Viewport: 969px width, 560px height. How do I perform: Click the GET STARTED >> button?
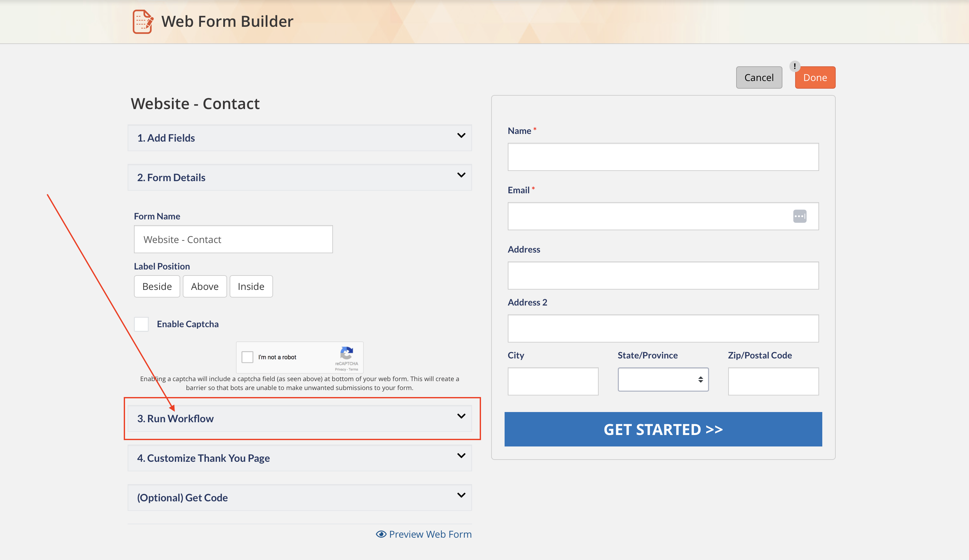[663, 429]
